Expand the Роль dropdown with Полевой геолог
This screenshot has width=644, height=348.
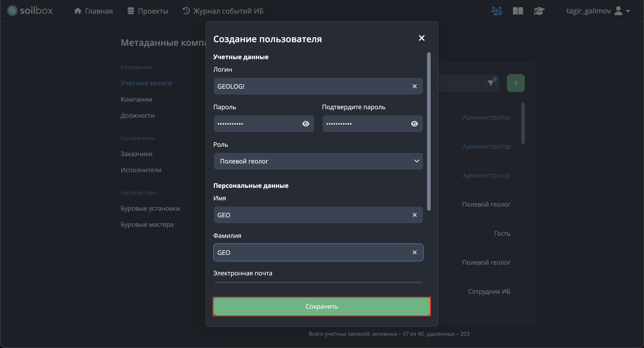click(x=318, y=161)
